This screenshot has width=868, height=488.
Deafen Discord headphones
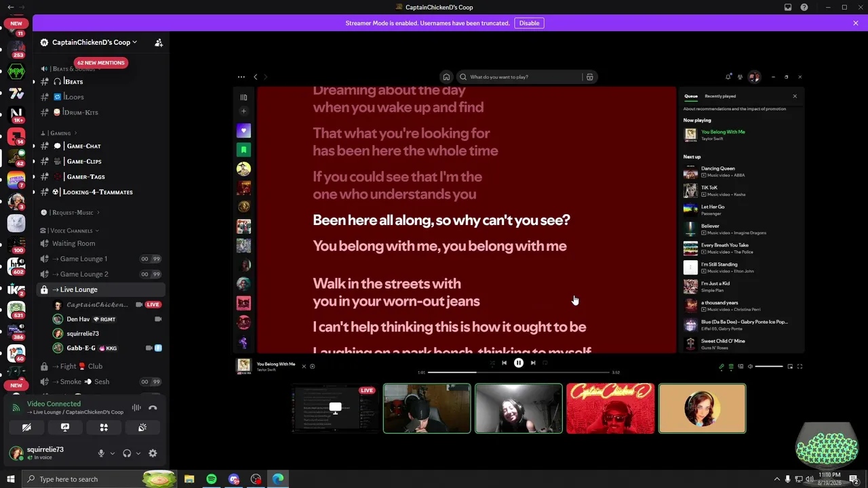[x=127, y=453]
